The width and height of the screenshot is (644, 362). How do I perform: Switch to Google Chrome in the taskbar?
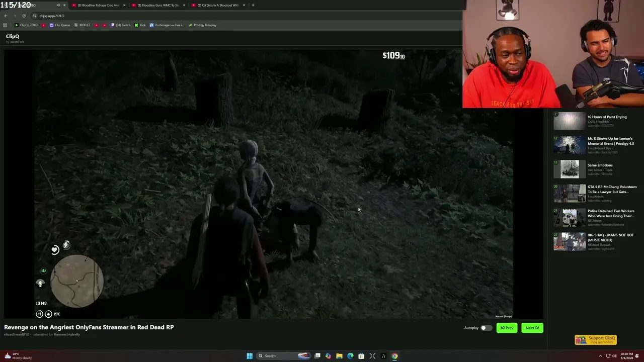tap(394, 356)
